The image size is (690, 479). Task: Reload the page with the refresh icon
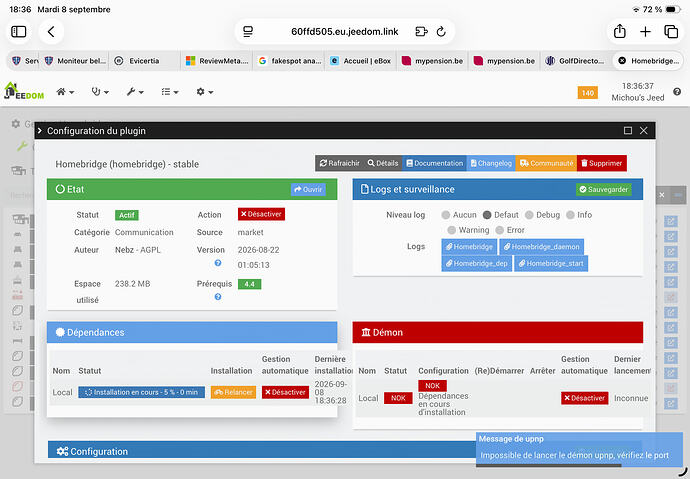(441, 32)
